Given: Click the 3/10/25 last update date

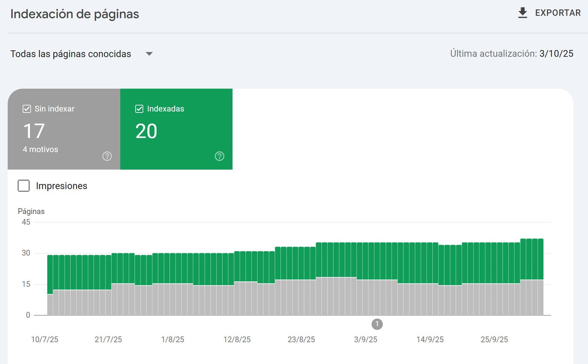Looking at the screenshot, I should click(x=556, y=54).
